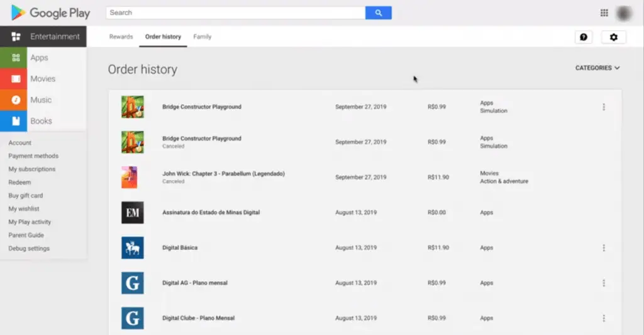
Task: Open options menu for first Bridge Constructor order
Action: click(x=604, y=107)
